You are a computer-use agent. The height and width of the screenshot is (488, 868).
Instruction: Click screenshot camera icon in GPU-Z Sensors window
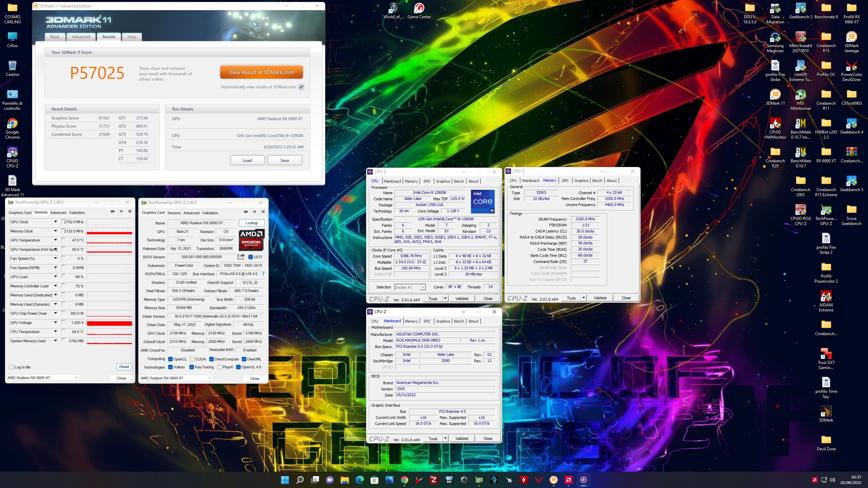tap(113, 211)
